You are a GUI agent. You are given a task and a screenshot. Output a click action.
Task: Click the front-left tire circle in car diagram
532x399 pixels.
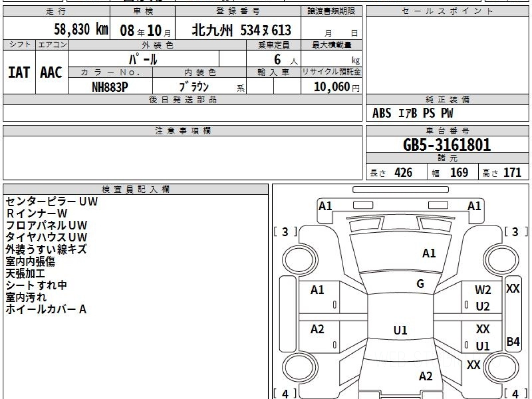(296, 258)
